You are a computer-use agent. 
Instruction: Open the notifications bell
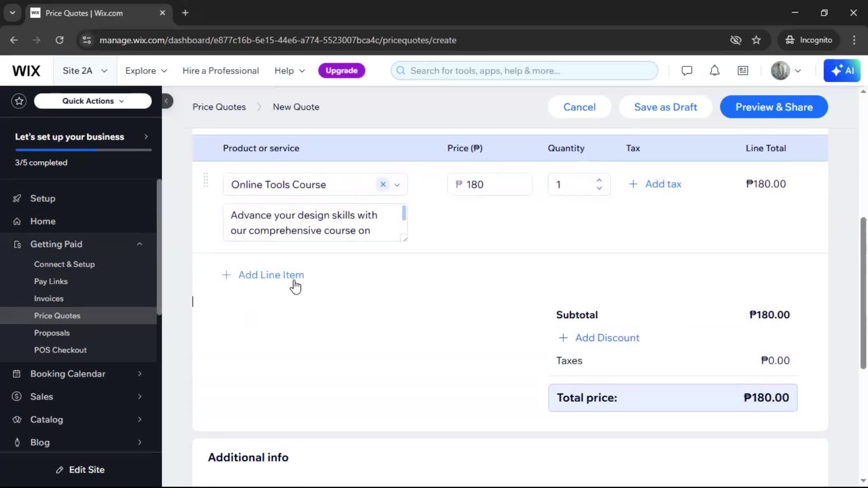tap(714, 70)
